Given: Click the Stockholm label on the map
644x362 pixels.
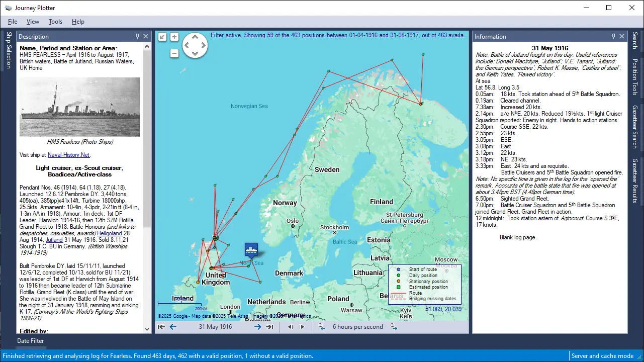Looking at the screenshot, I should click(x=334, y=227).
